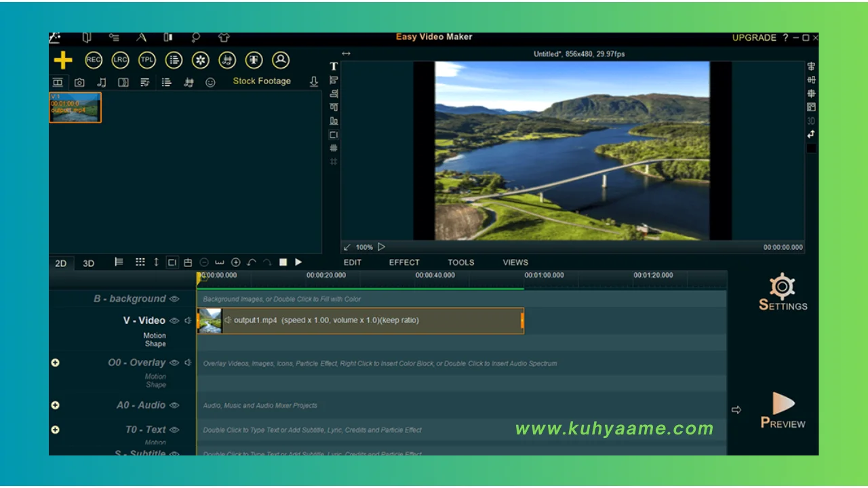Image resolution: width=868 pixels, height=488 pixels.
Task: Click the download arrow next to Stock Footage
Action: pos(313,81)
